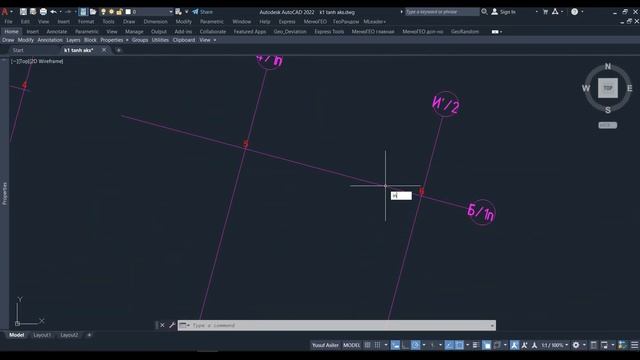640x360 pixels.
Task: Expand the vertical Properties palette
Action: click(4, 193)
